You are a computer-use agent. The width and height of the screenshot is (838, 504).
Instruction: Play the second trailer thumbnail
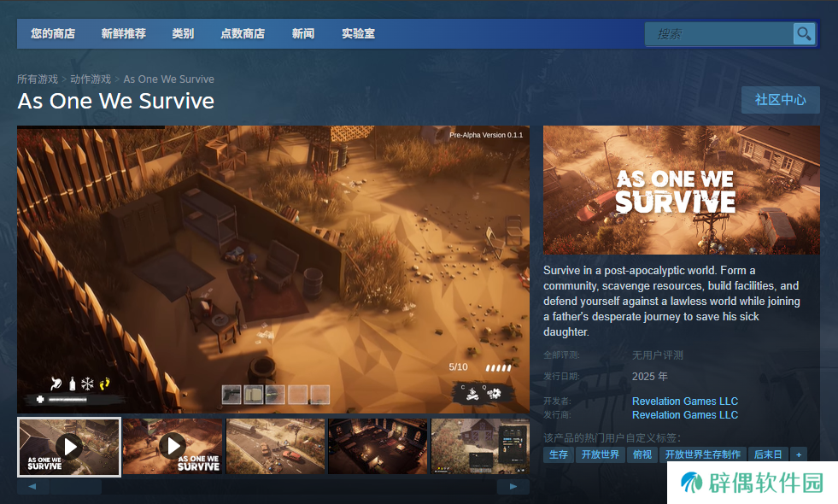(x=173, y=446)
